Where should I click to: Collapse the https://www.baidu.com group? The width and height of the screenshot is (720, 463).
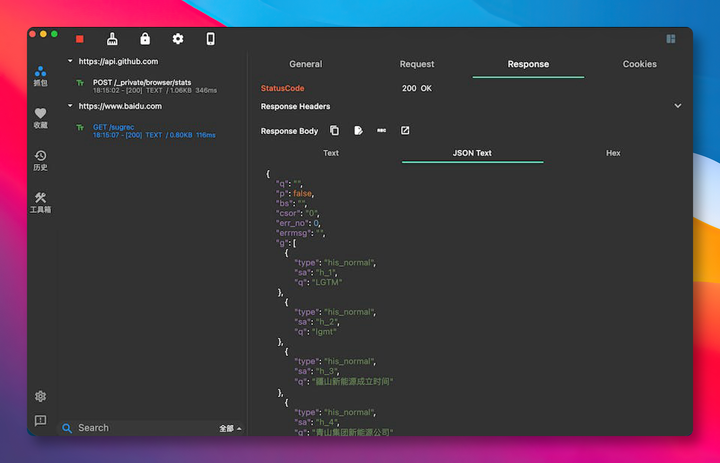(x=70, y=106)
